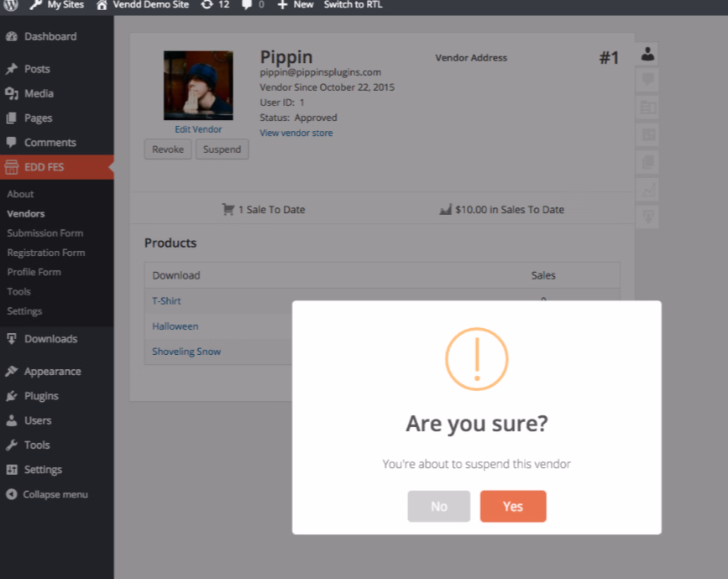728x579 pixels.
Task: Open the vendor notes tab icon
Action: (647, 81)
